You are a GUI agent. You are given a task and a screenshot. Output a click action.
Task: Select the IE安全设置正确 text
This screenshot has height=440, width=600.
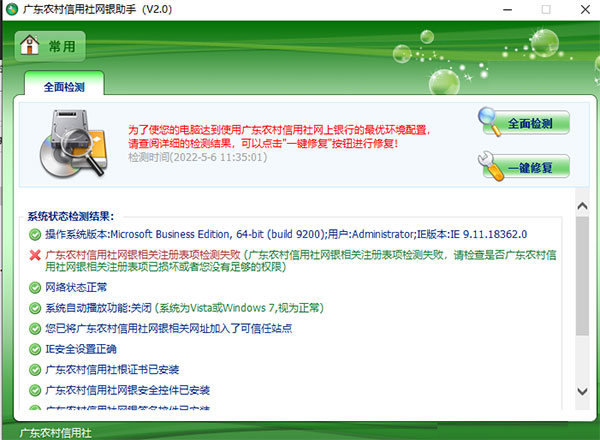pyautogui.click(x=81, y=349)
